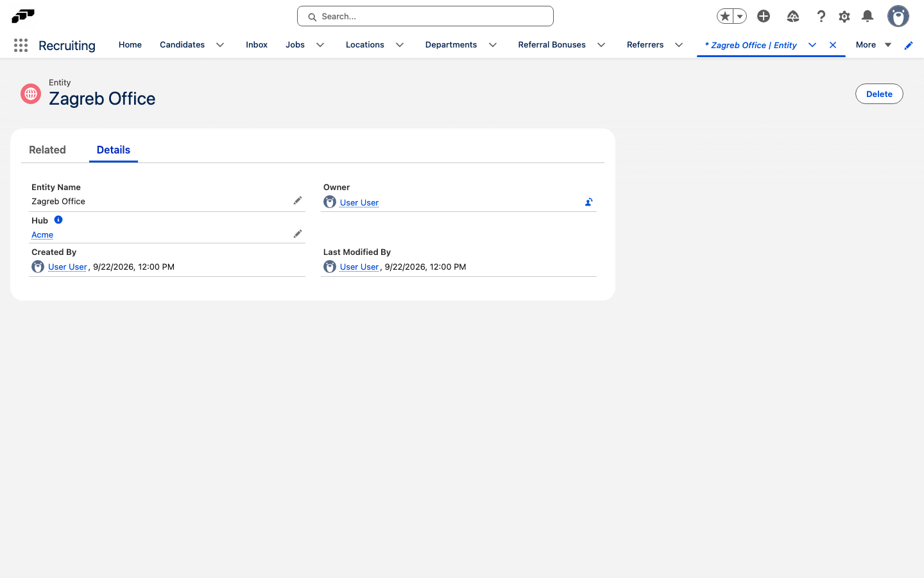Click the Favorites star icon

click(725, 16)
